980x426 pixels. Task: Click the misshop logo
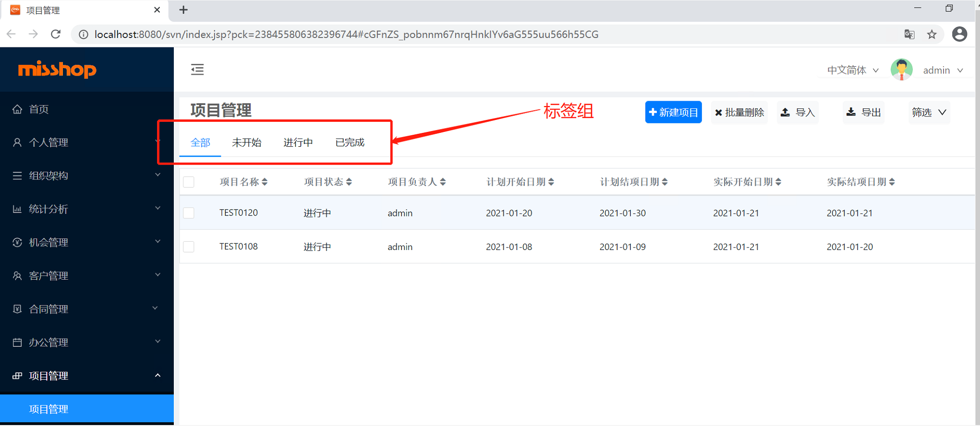pos(57,70)
